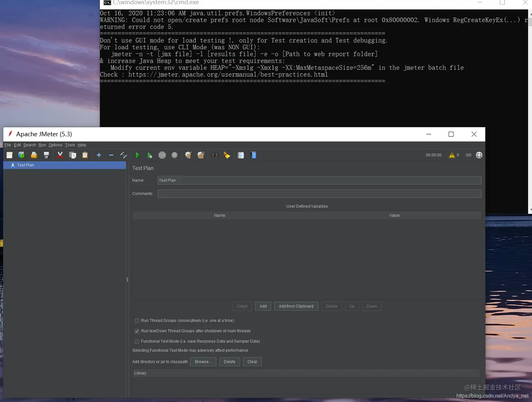Click the Name column header

(220, 215)
